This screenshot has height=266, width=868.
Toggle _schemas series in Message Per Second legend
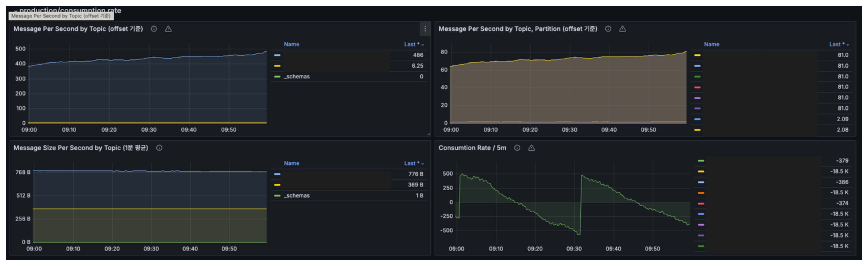click(x=297, y=77)
